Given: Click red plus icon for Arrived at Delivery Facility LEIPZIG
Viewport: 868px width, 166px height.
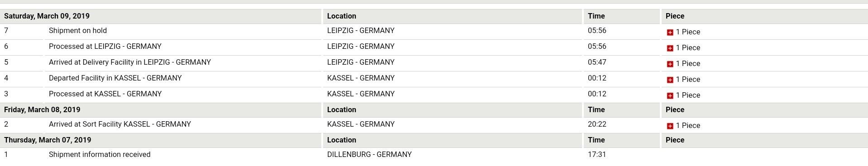Looking at the screenshot, I should click(670, 64).
